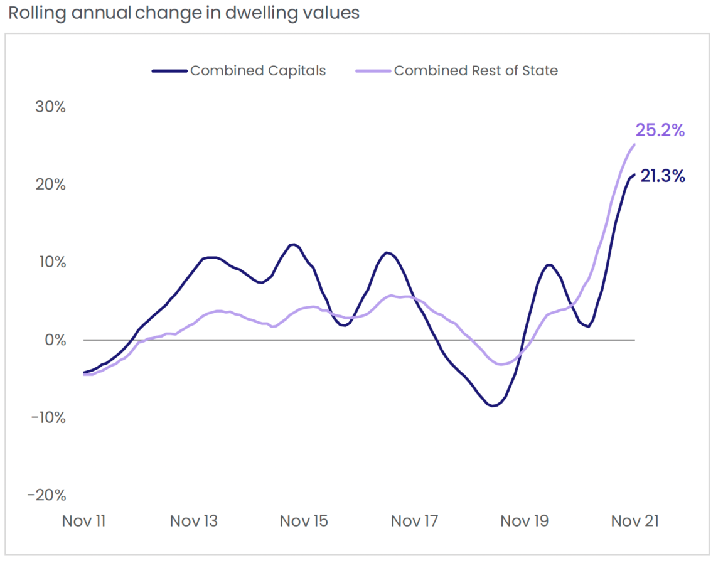Click the chart title about dwelling values
The image size is (728, 578).
(x=184, y=14)
